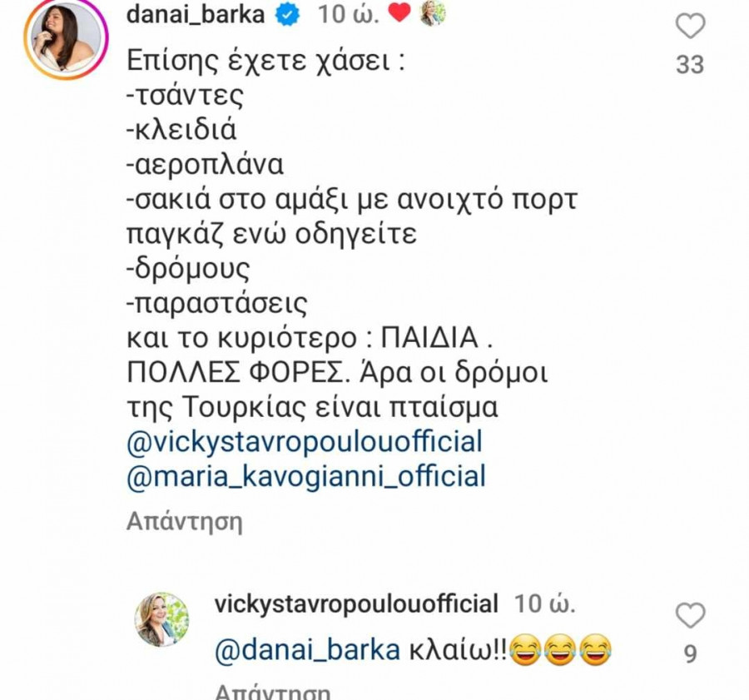Like vickystavropoulouofficial's reply with the heart icon
This screenshot has width=749, height=700.
[x=690, y=615]
